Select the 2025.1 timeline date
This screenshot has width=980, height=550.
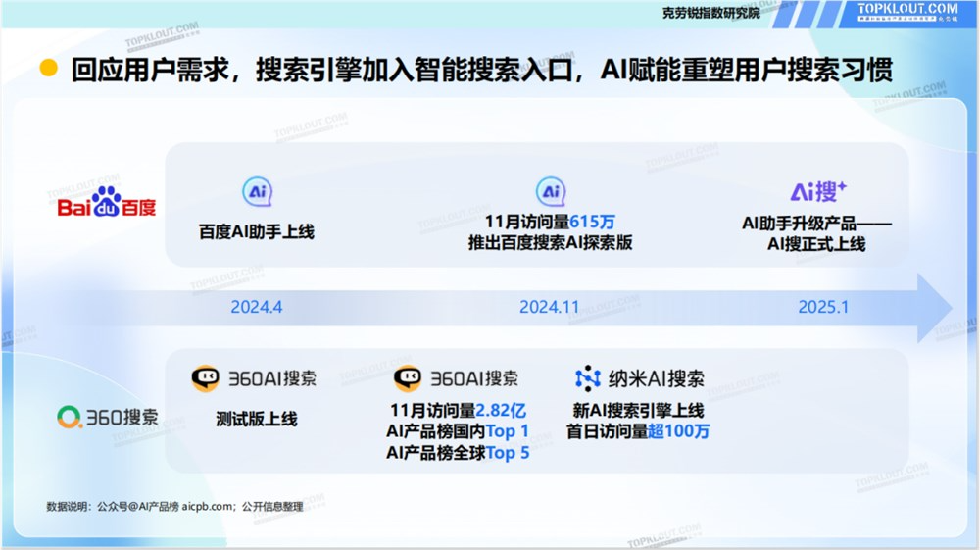(823, 307)
